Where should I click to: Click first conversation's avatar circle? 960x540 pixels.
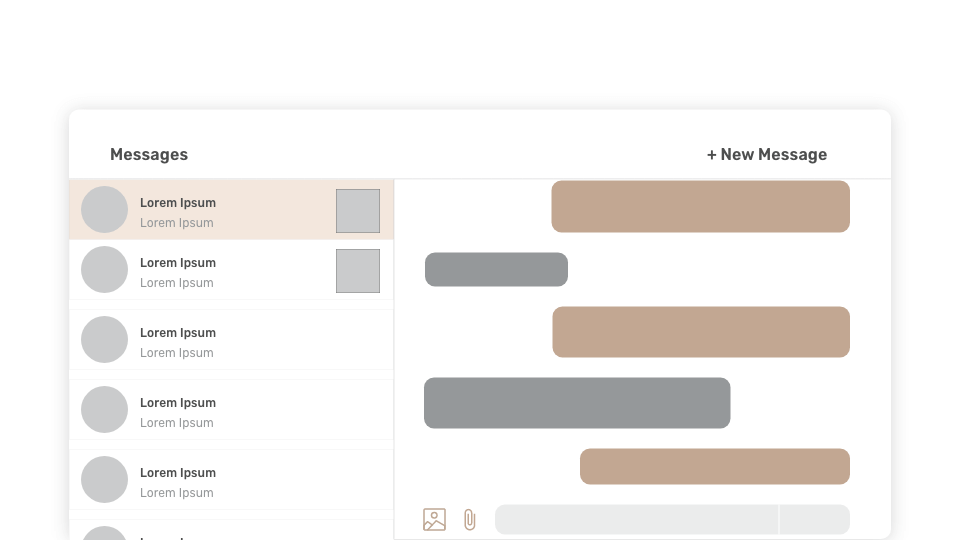104,210
